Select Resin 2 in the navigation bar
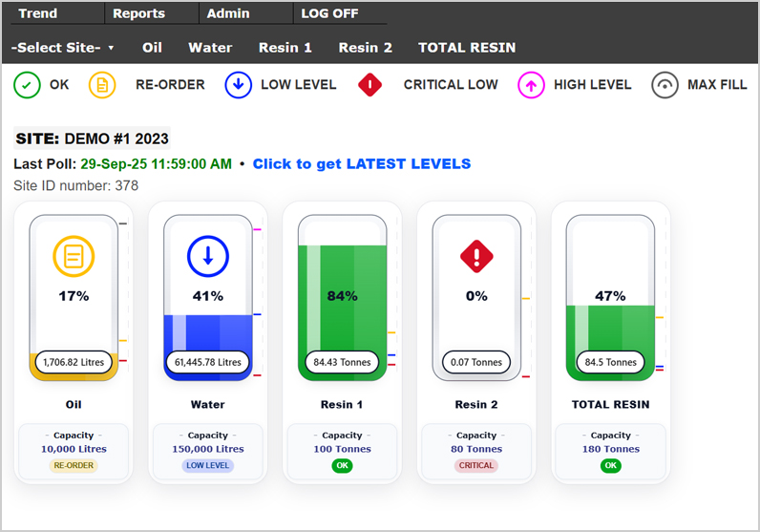Viewport: 760px width, 532px height. [365, 48]
